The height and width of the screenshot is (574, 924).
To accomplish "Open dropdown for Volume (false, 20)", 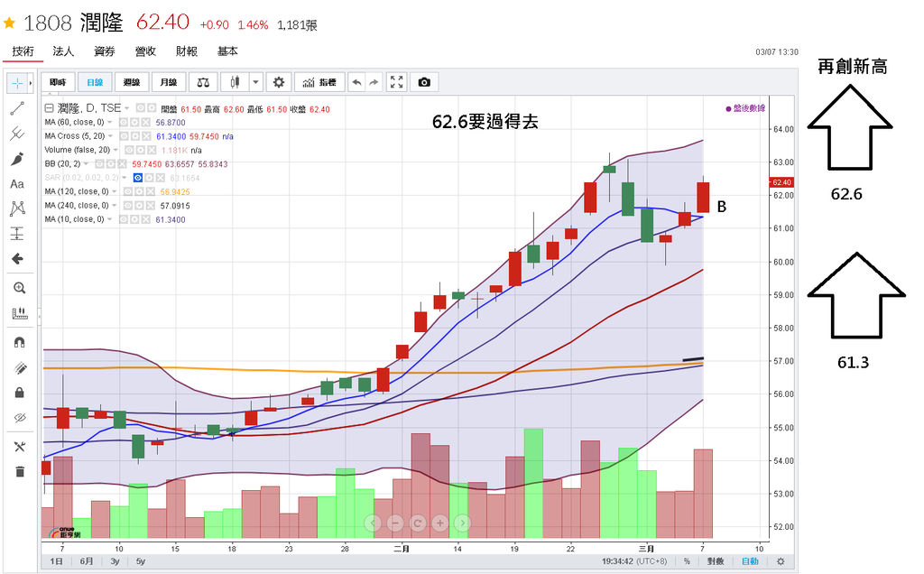I will pos(115,150).
